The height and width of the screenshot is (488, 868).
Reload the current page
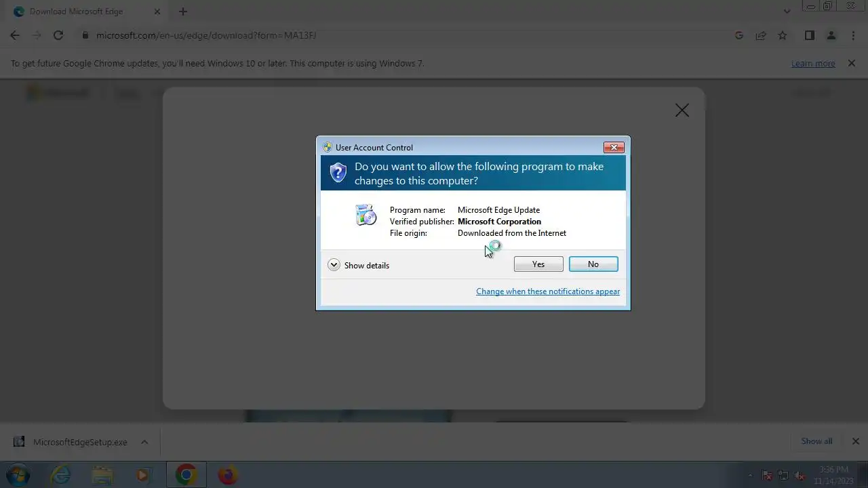(x=58, y=35)
